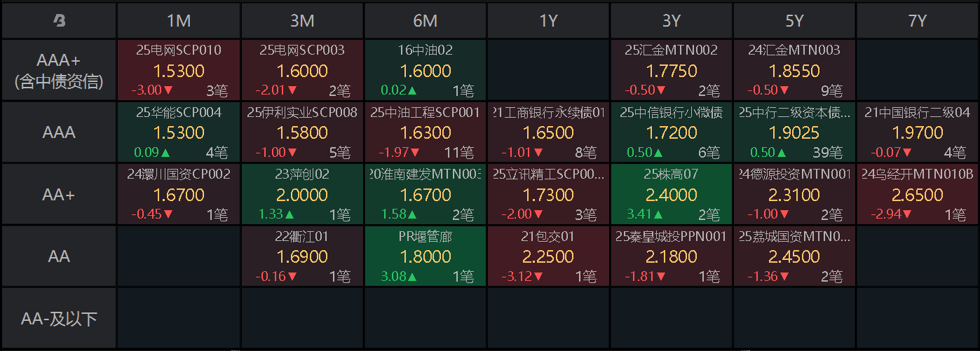Open bond 23萍创02

coord(302,174)
